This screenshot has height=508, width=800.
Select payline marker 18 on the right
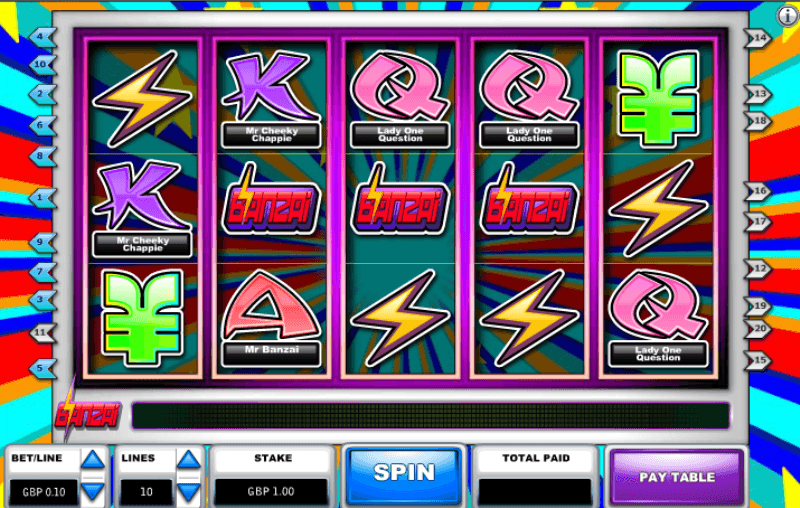pyautogui.click(x=758, y=121)
